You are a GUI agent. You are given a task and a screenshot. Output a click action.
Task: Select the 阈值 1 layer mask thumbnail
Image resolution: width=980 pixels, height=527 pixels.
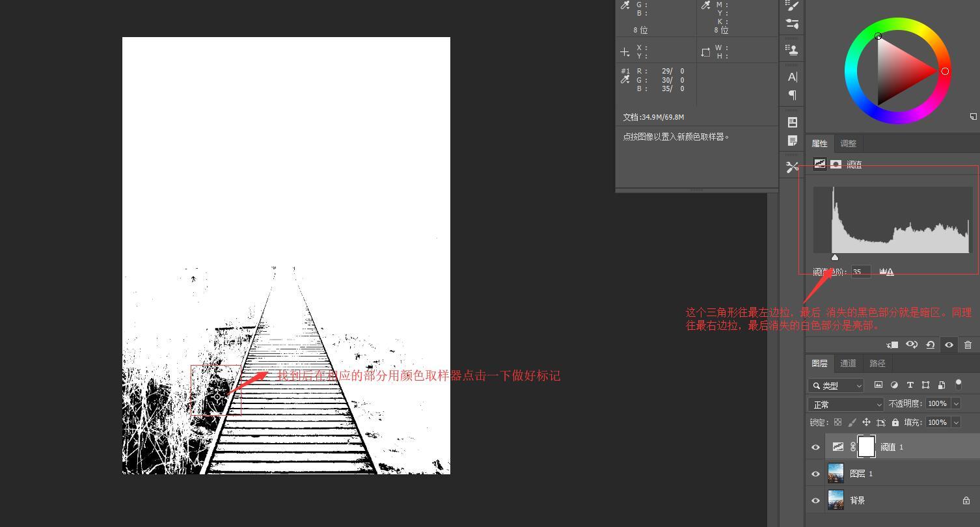pyautogui.click(x=867, y=447)
